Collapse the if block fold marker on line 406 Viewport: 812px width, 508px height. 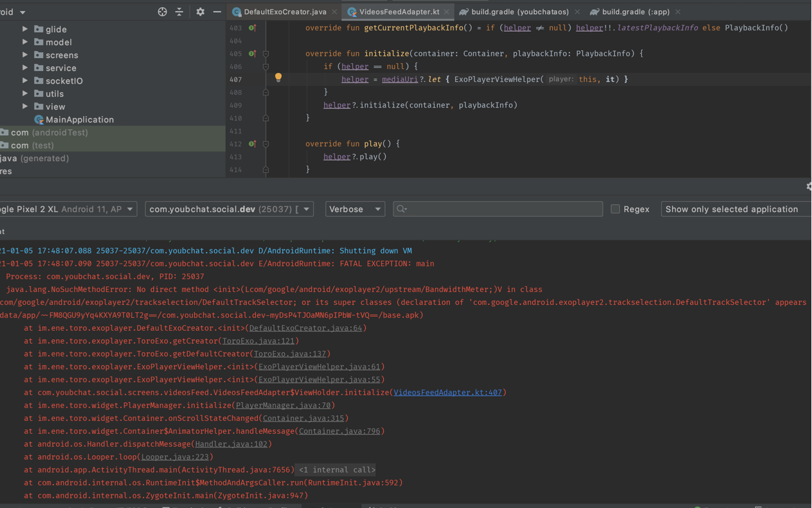[x=265, y=66]
